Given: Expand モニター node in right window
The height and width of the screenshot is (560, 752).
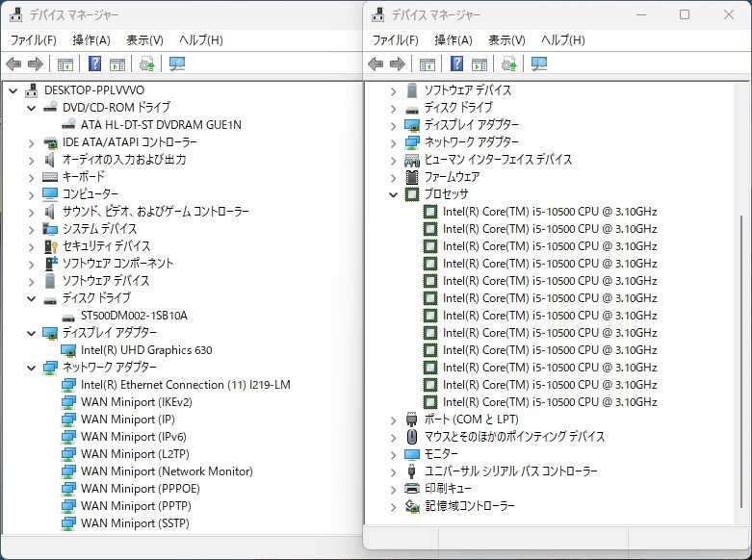Looking at the screenshot, I should click(x=393, y=454).
